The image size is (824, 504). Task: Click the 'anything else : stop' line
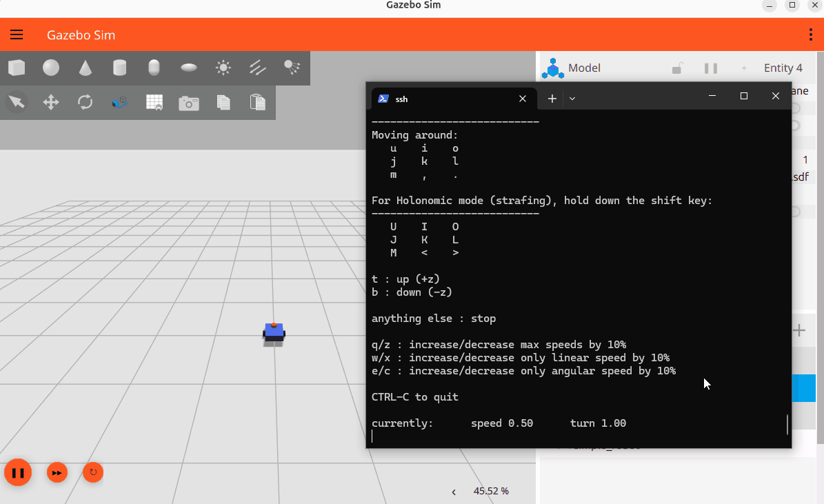tap(434, 319)
